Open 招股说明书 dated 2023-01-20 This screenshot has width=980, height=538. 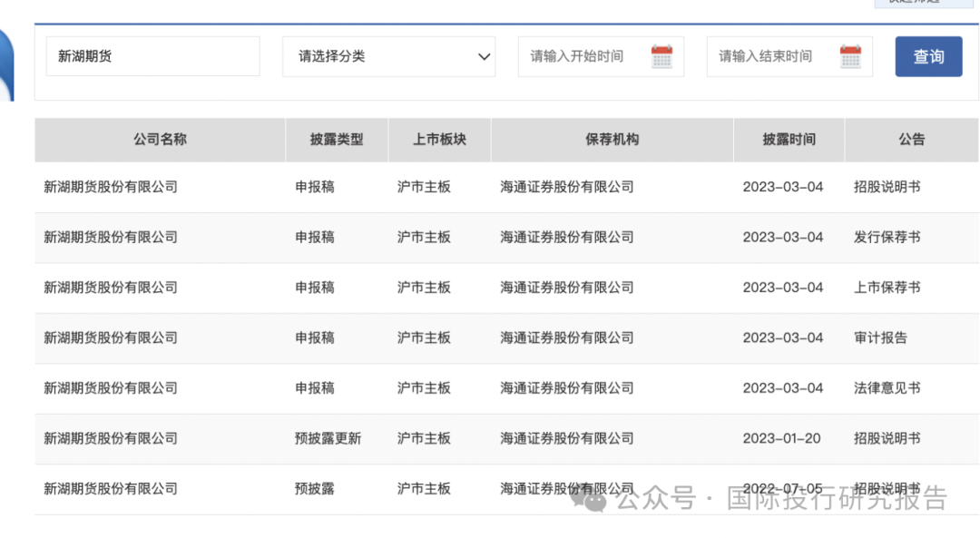[x=887, y=438]
